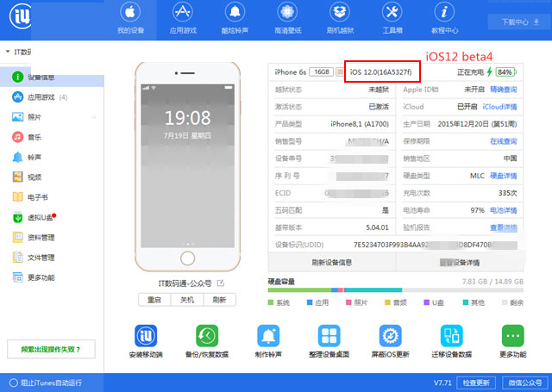Select 资料管理 in the sidebar
This screenshot has height=392, width=552.
(x=52, y=237)
